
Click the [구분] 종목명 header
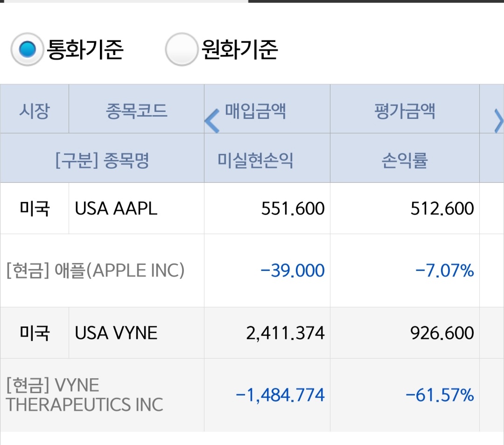point(102,160)
